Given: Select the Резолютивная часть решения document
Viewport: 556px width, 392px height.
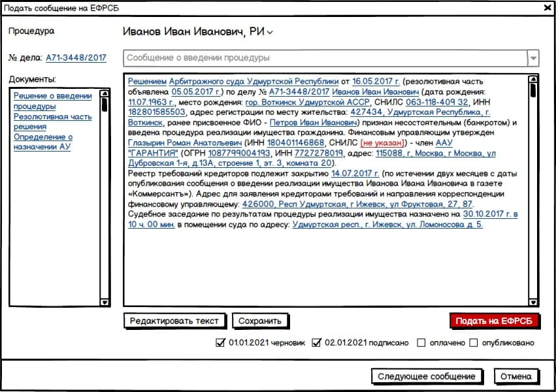Looking at the screenshot, I should (53, 122).
